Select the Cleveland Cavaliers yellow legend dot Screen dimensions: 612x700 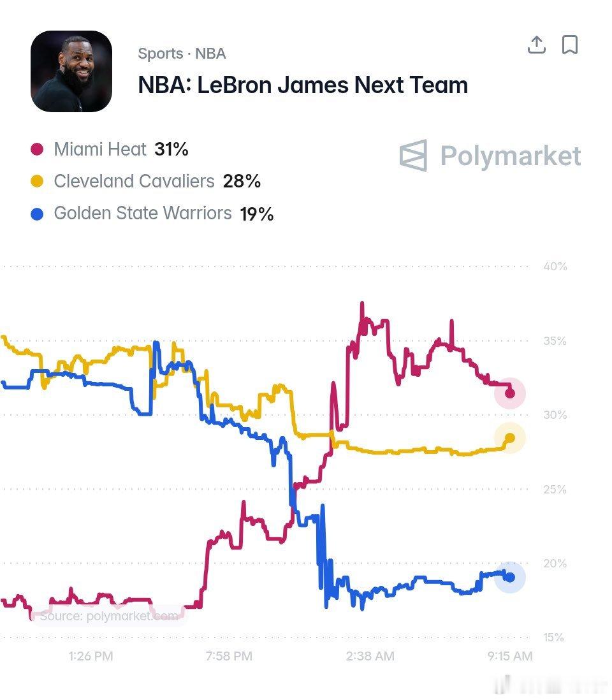37,181
